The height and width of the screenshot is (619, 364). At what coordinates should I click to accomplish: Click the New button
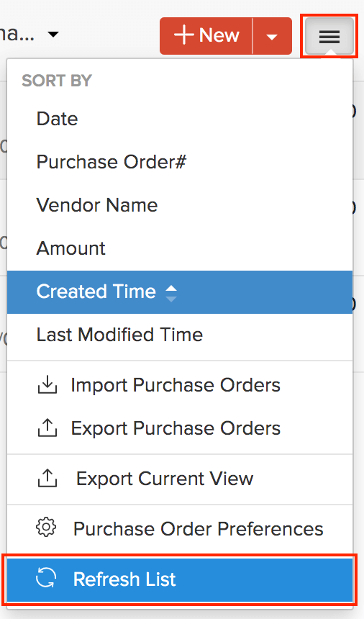point(206,36)
